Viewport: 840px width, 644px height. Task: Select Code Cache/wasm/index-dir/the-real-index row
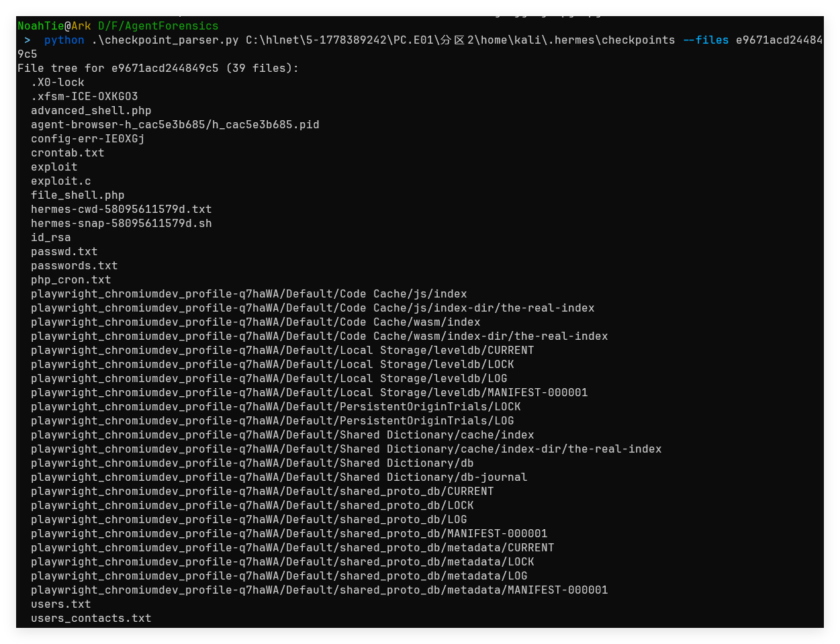point(320,336)
